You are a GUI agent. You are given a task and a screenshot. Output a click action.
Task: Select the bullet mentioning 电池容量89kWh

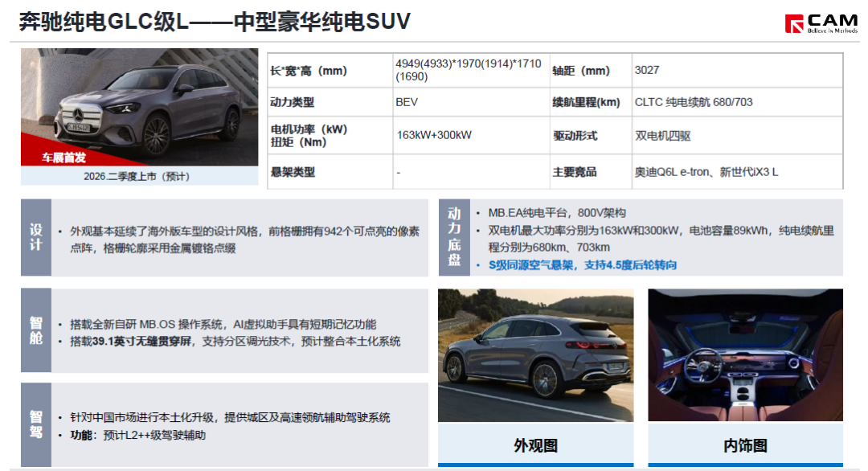click(x=661, y=239)
